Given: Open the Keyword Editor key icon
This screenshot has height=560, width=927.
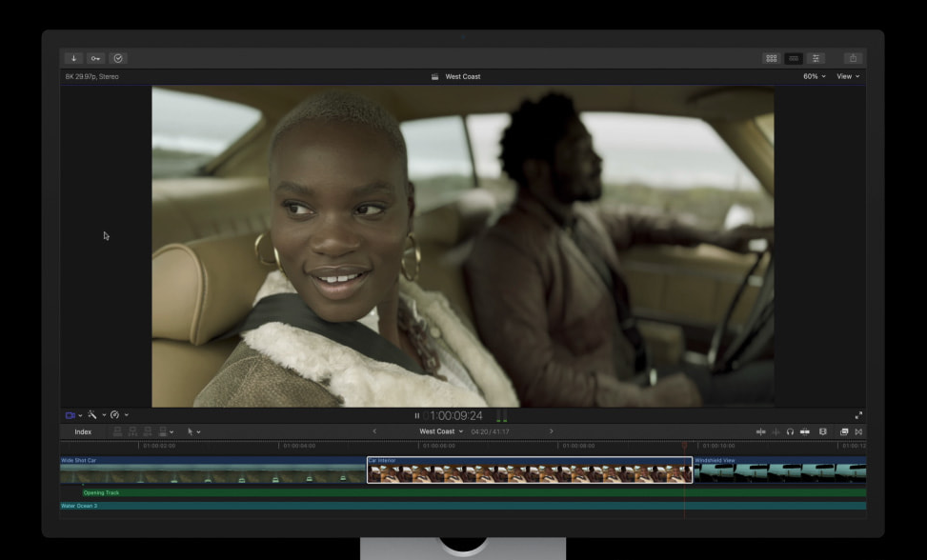Looking at the screenshot, I should pyautogui.click(x=95, y=58).
